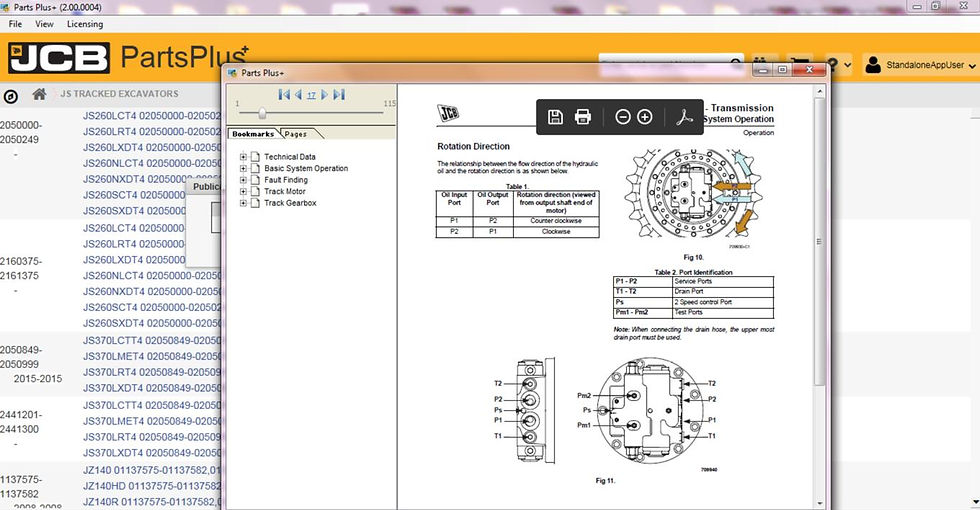
Task: Click the JCB logo in main window
Action: pos(59,58)
